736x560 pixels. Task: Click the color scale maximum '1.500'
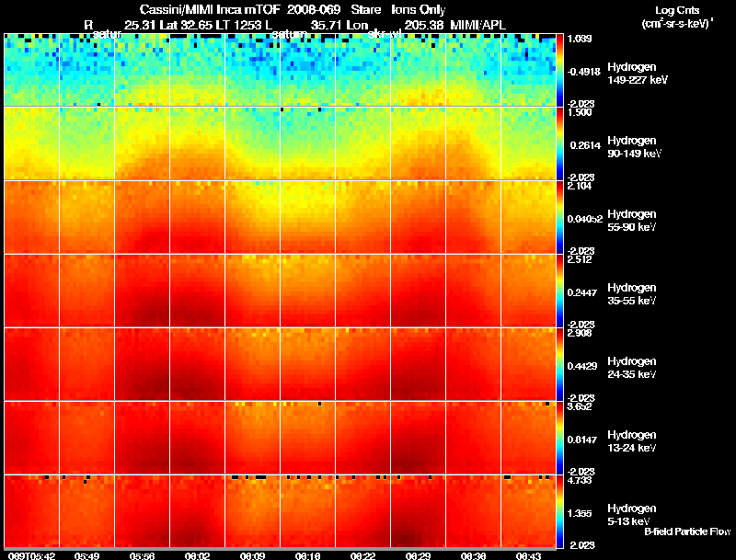580,112
